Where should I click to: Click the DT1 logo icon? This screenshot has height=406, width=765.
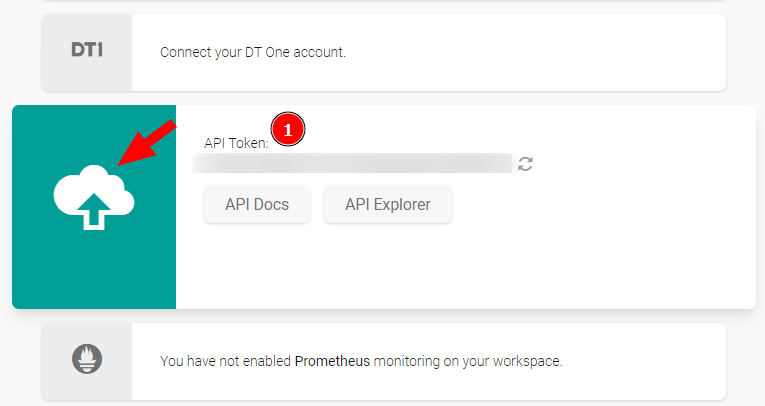pyautogui.click(x=87, y=50)
